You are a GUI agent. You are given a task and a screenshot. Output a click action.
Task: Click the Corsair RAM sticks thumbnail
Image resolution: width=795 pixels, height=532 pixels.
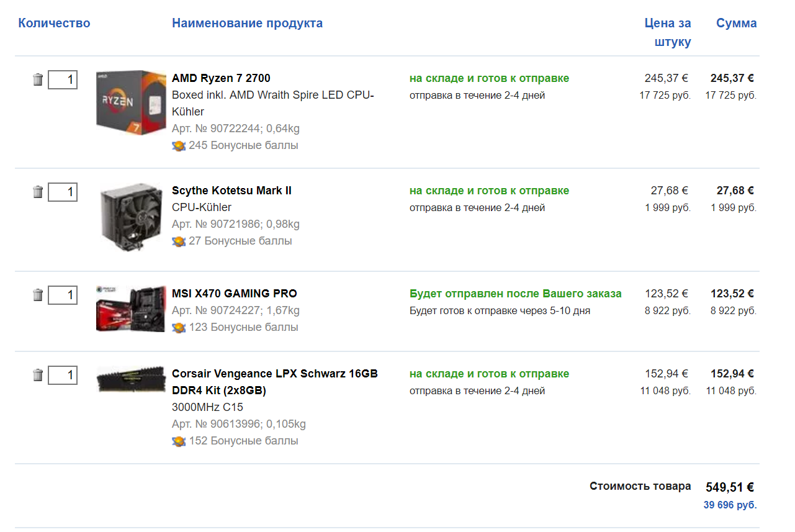(131, 379)
